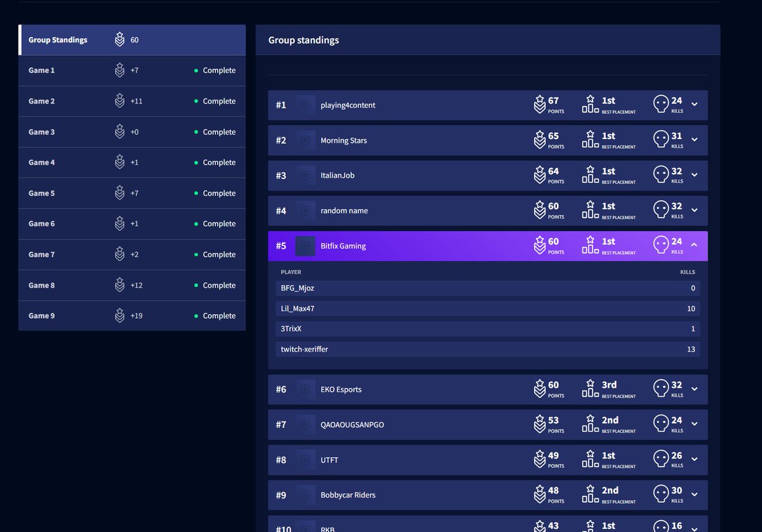Select Game 4 in the sidebar
Viewport: 762px width, 532px height.
tap(132, 163)
